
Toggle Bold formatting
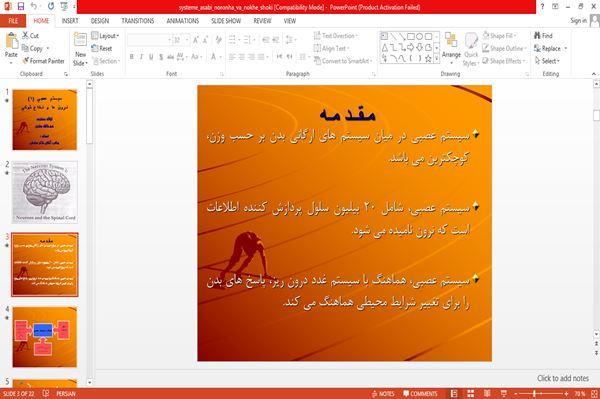[x=132, y=57]
